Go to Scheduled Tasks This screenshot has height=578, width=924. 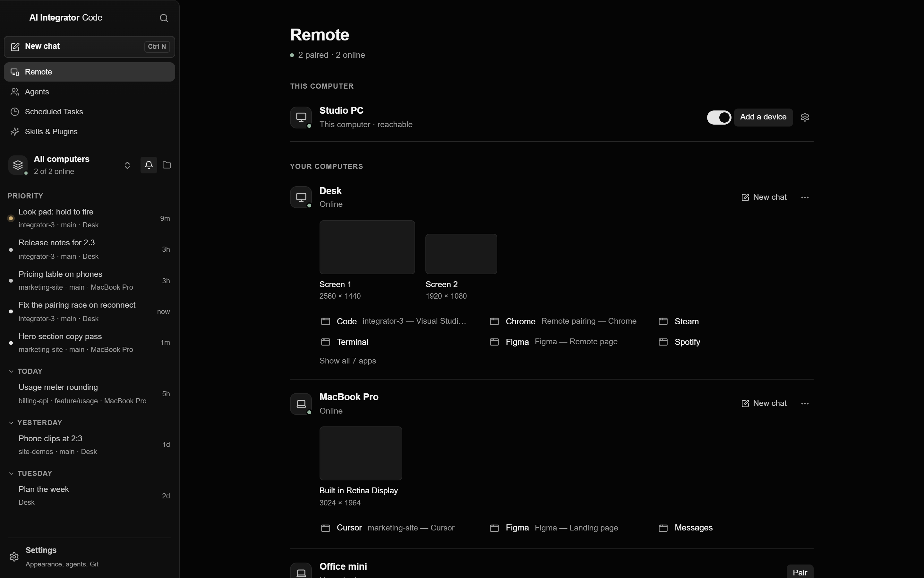click(89, 112)
